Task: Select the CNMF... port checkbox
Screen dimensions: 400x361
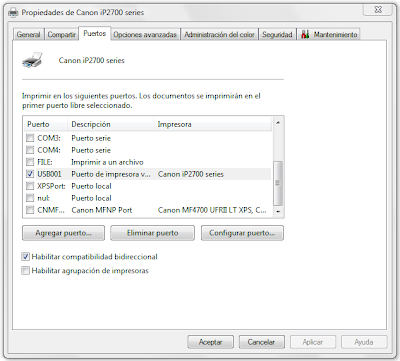Action: 30,210
